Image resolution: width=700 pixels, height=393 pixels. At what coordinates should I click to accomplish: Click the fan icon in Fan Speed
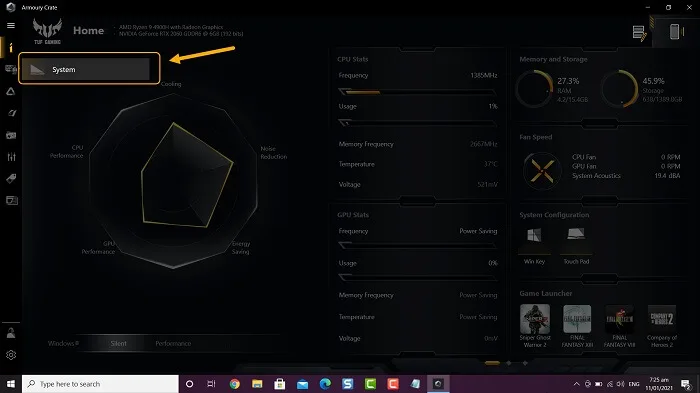[542, 171]
